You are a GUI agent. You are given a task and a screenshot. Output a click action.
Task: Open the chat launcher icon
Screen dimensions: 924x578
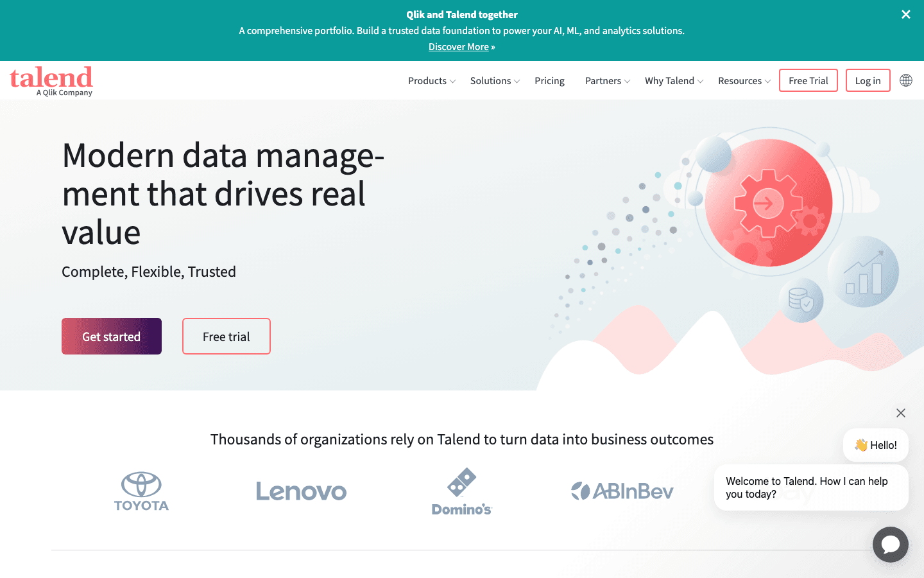tap(891, 545)
